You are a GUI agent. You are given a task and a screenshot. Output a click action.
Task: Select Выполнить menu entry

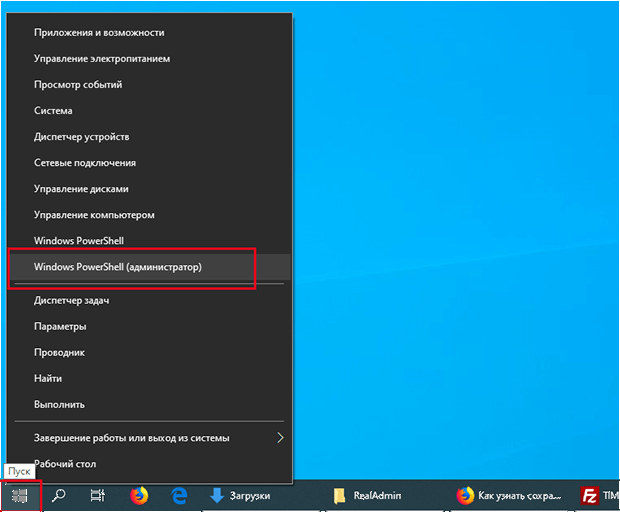[149, 405]
